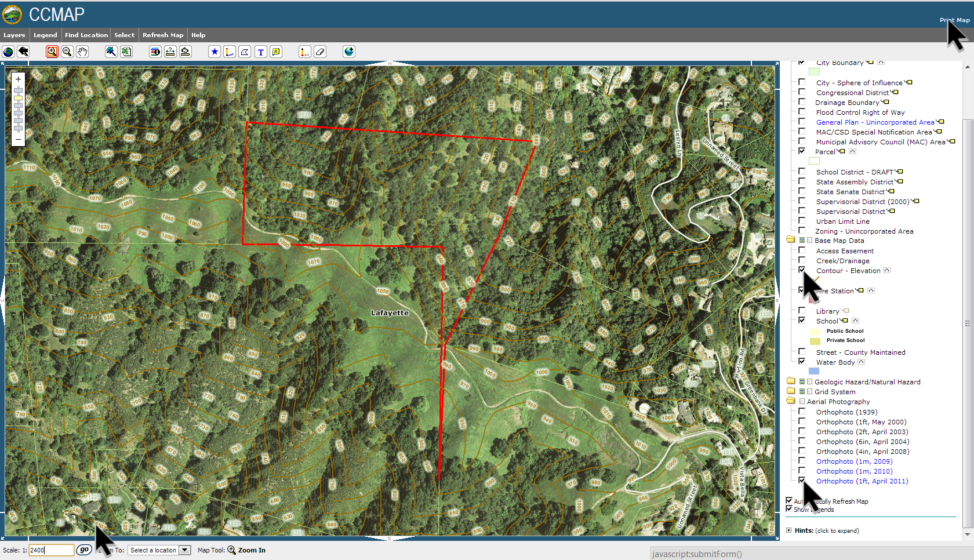Enable City - Sphere of Influence layer
Viewport: 974px width, 560px height.
point(802,82)
